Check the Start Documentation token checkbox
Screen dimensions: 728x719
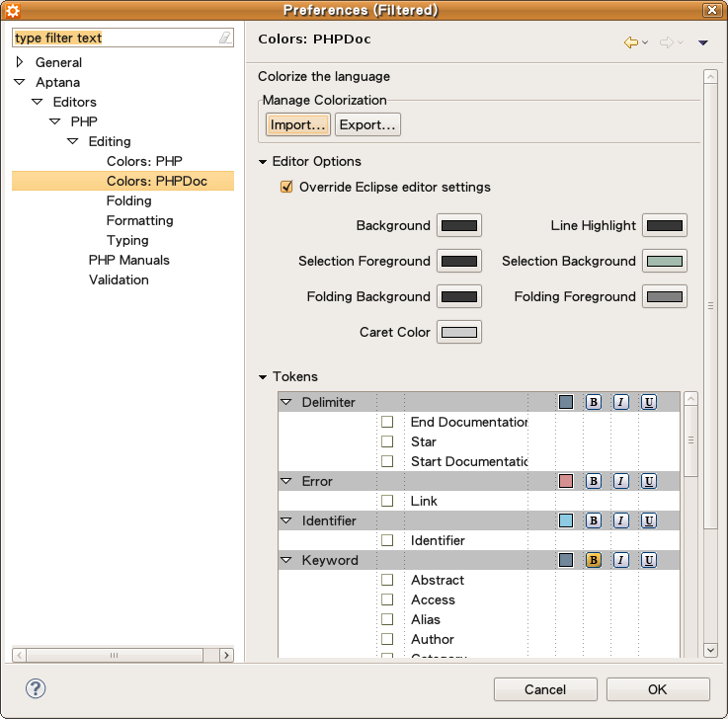point(387,461)
